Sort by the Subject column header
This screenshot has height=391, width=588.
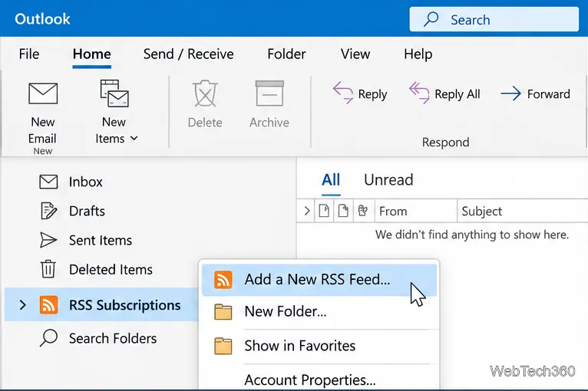(x=522, y=212)
